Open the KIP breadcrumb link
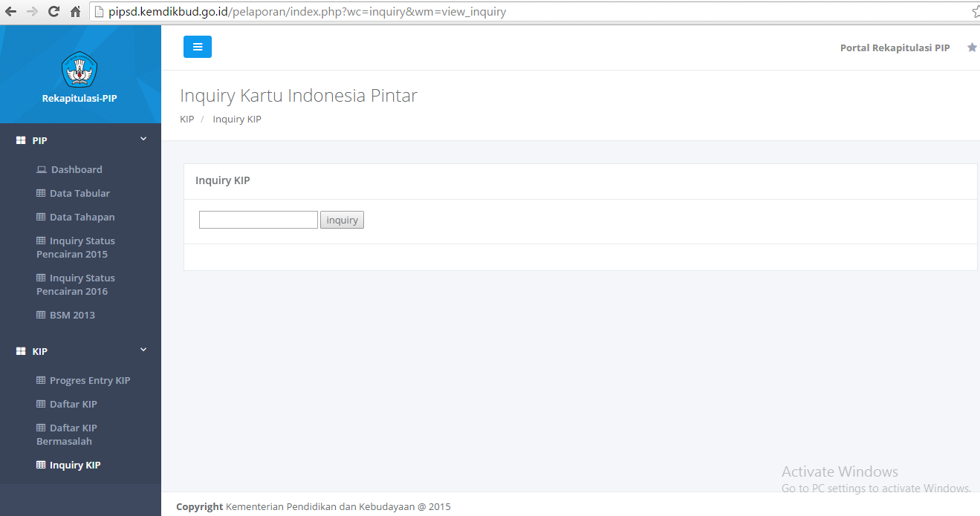Image resolution: width=980 pixels, height=516 pixels. 186,119
